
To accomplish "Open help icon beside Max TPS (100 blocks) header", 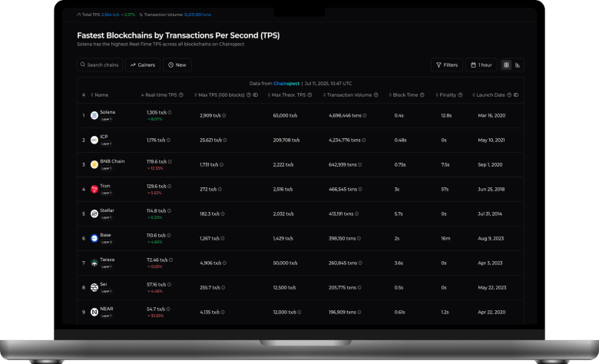I will [249, 95].
